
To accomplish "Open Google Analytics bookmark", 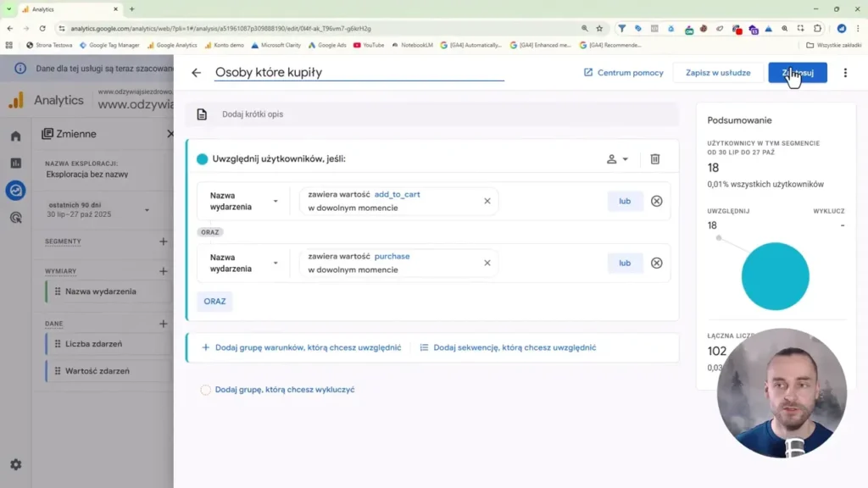I will 172,45.
